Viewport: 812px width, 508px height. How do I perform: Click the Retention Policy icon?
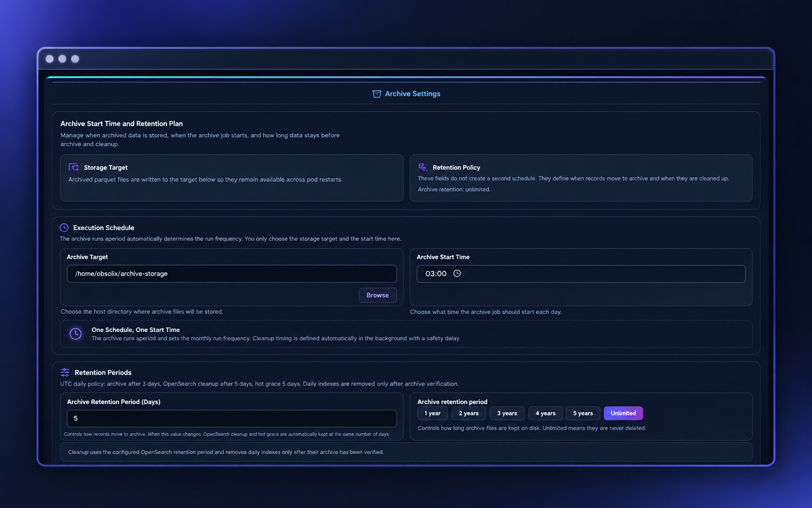tap(423, 167)
